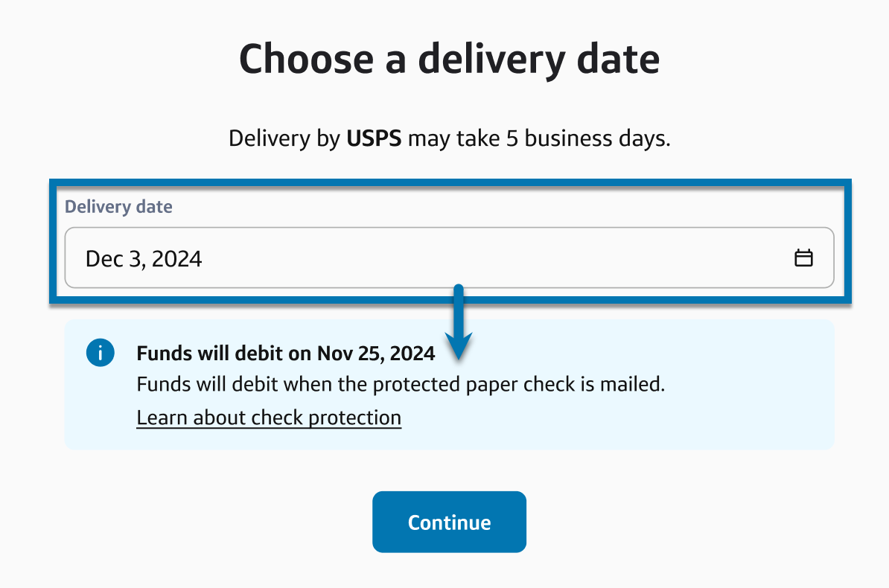
Task: Click the "Nov 25, 2024" debit date
Action: tap(376, 353)
